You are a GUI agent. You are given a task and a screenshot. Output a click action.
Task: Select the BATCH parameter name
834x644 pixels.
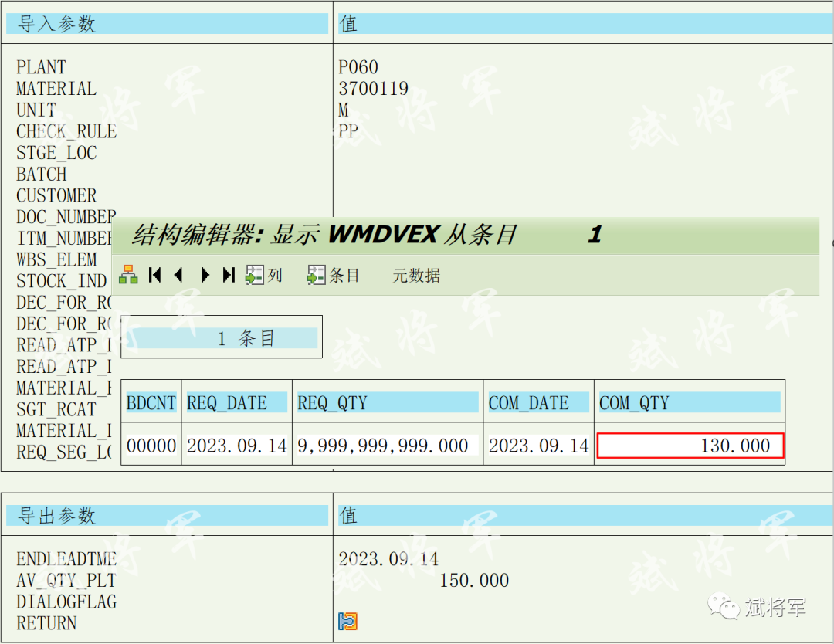pyautogui.click(x=42, y=175)
